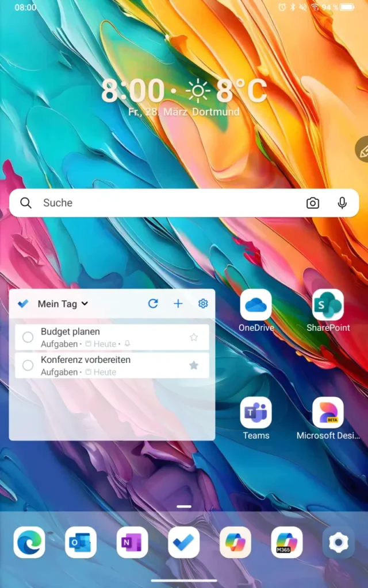Launch Microsoft Designer beta app
This screenshot has width=368, height=588.
[328, 413]
